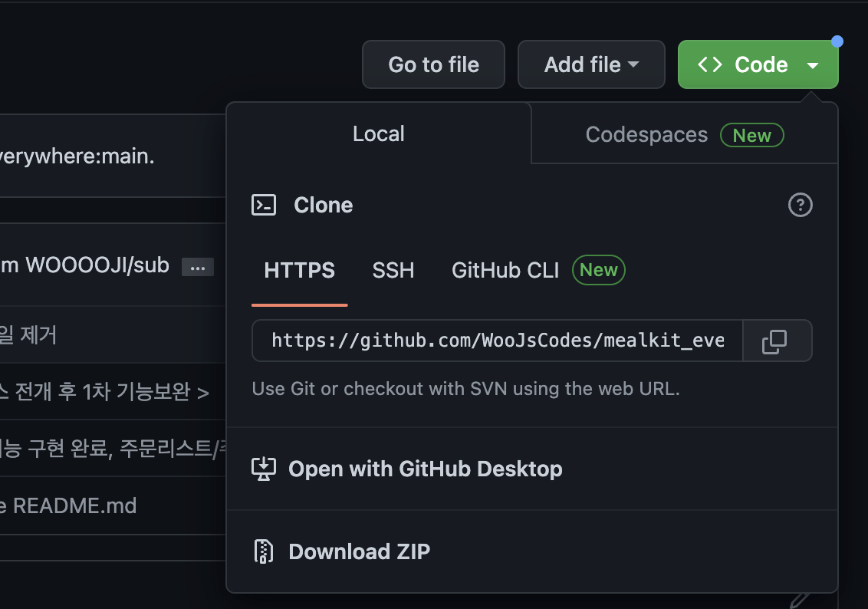Click the ZIP file icon
Screen dimensions: 868x609
tap(264, 551)
